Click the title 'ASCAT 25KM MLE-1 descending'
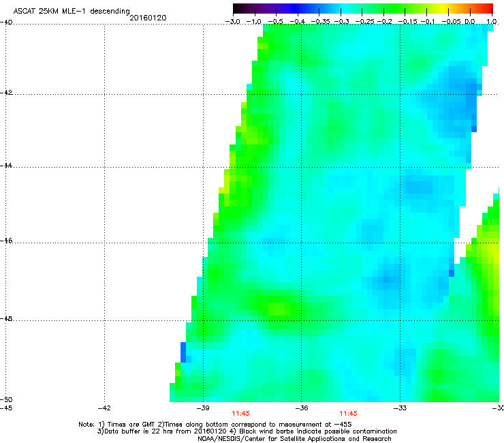 pos(72,12)
